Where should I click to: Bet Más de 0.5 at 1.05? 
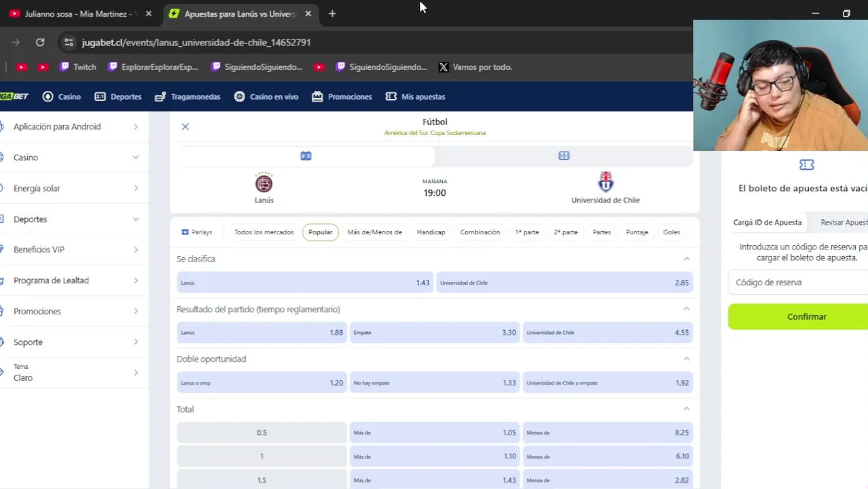click(435, 433)
